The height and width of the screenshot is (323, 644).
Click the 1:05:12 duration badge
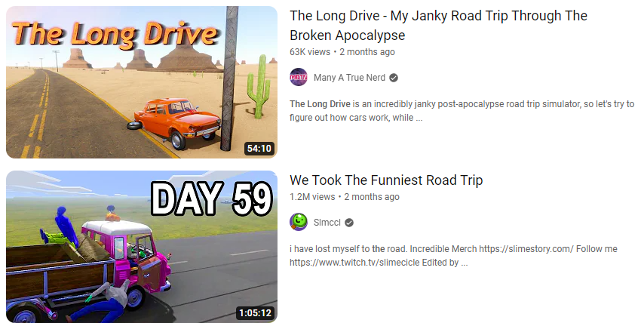coord(256,312)
